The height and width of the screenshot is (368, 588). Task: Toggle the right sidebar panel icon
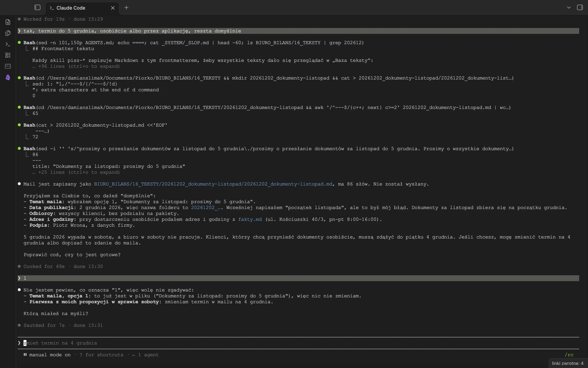click(x=580, y=8)
